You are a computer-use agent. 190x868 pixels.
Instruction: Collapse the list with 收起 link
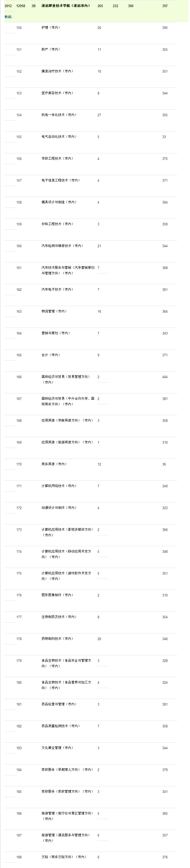tap(8, 16)
